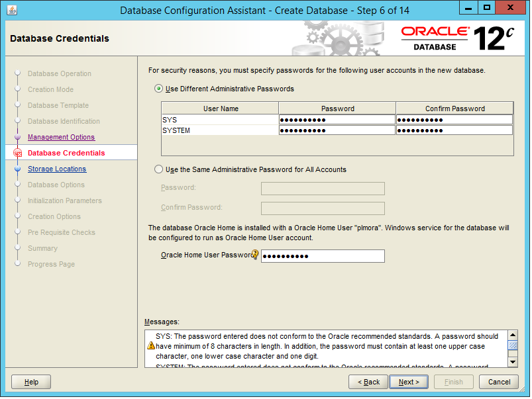The width and height of the screenshot is (532, 399).
Task: Click Database Options step in sidebar
Action: [56, 185]
